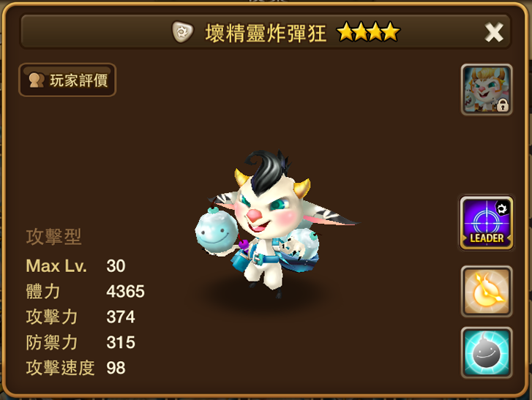Close the monster info popup with X
532x400 pixels.
pyautogui.click(x=494, y=32)
